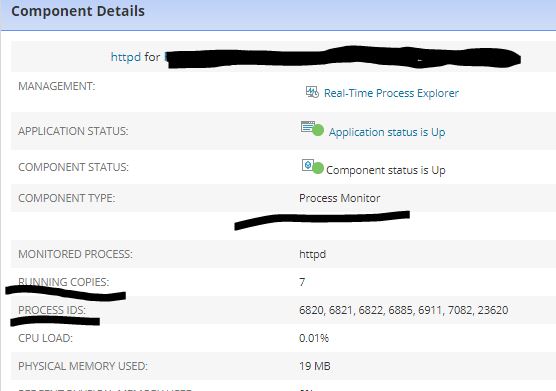Click the 'COMPONENT TYPE:' label
The image size is (556, 391).
pos(67,198)
